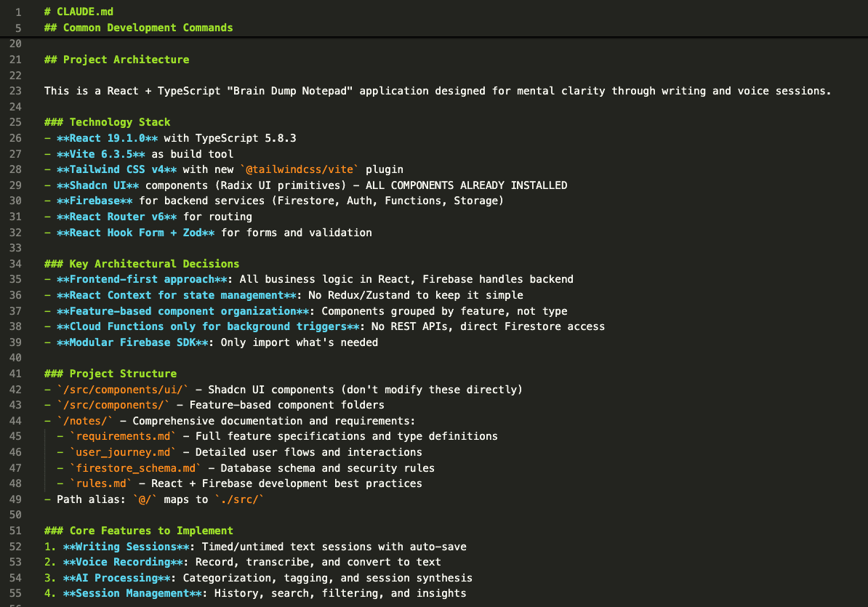Click the sticky header '# CLAUDE.md'
This screenshot has width=868, height=607.
click(79, 12)
